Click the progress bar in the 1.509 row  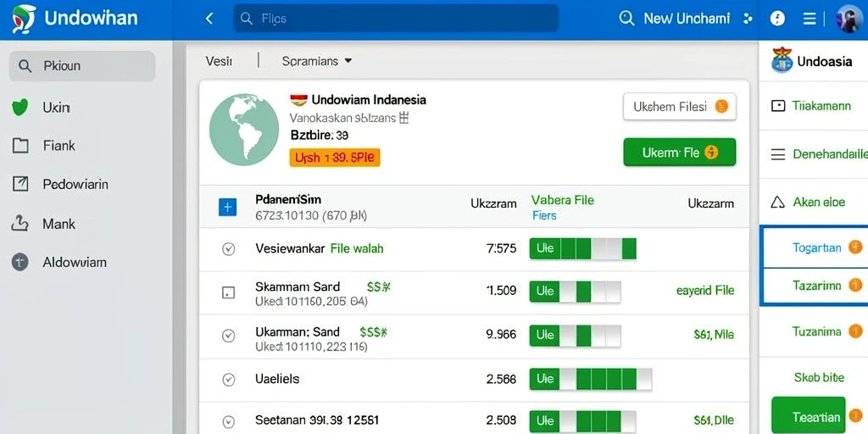point(576,292)
